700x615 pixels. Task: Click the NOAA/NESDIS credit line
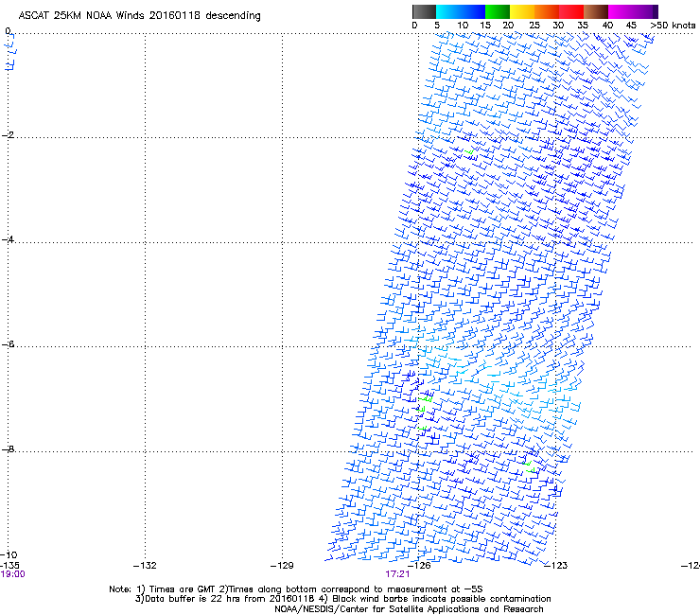[409, 609]
